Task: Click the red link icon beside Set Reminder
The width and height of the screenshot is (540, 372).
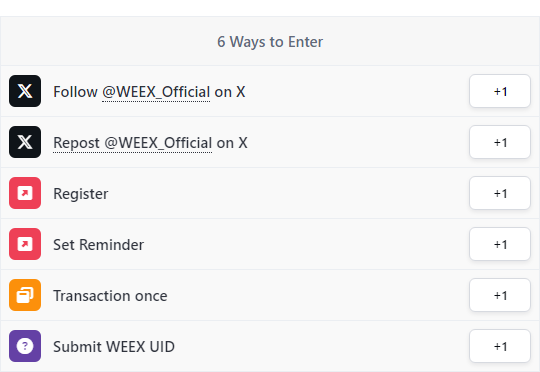Action: point(25,244)
